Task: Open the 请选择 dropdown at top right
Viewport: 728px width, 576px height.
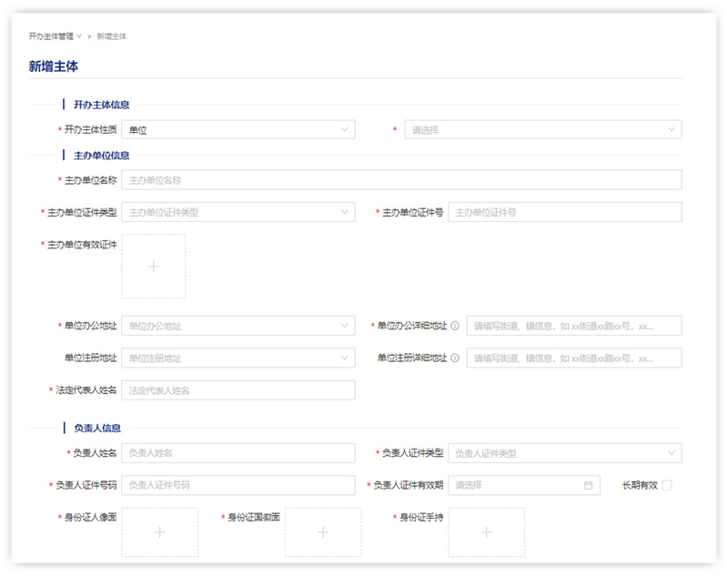Action: [x=542, y=130]
